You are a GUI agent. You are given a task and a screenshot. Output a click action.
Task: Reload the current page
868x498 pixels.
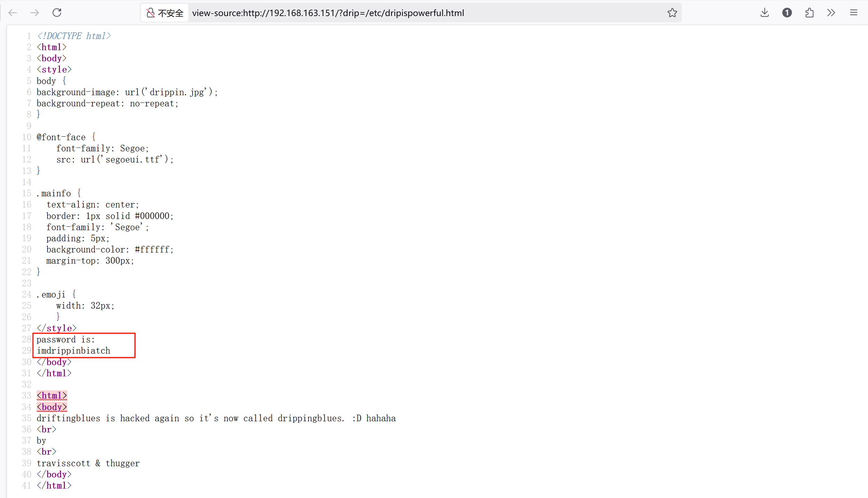point(57,13)
